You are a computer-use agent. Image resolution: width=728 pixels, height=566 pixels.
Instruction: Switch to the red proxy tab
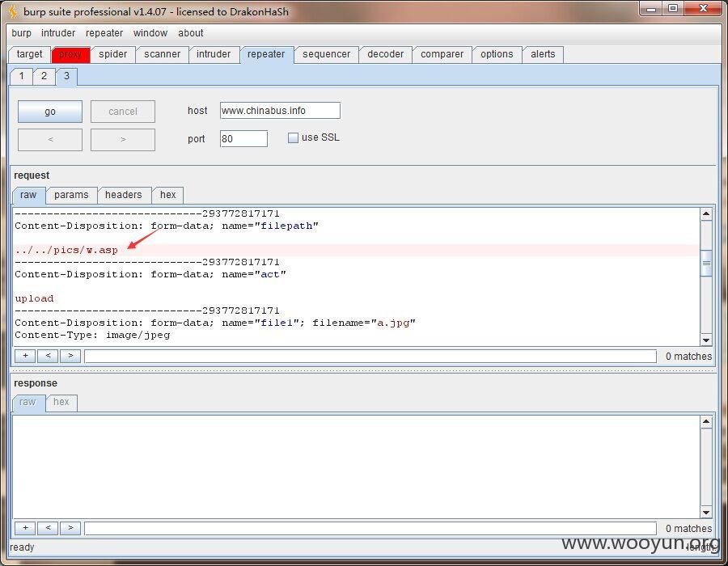click(x=70, y=54)
